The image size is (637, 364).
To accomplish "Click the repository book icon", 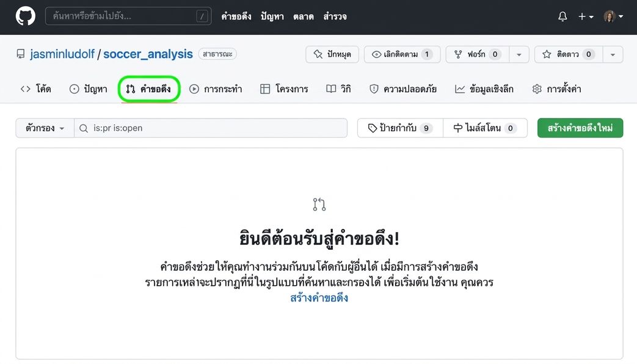I will (21, 54).
